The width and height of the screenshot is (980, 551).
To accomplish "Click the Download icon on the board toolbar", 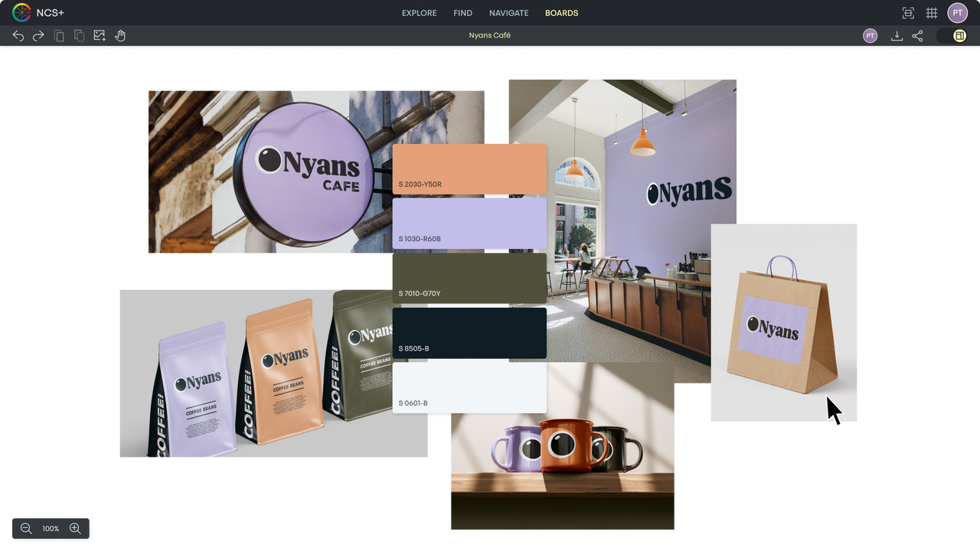I will click(897, 35).
